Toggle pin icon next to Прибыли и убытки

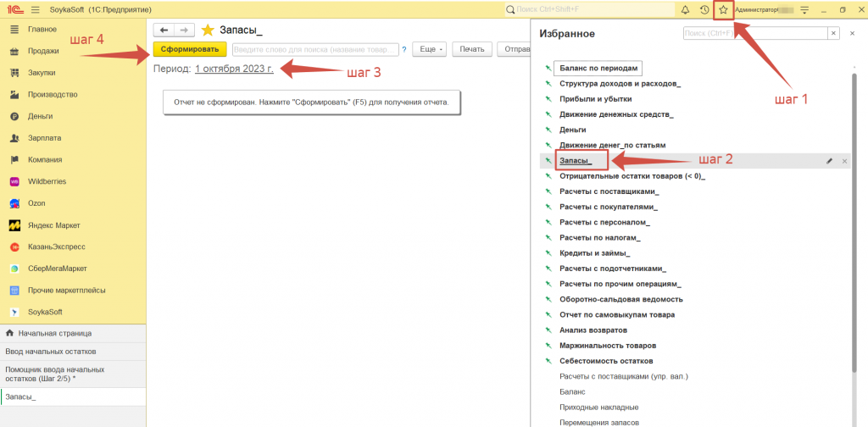pos(548,99)
